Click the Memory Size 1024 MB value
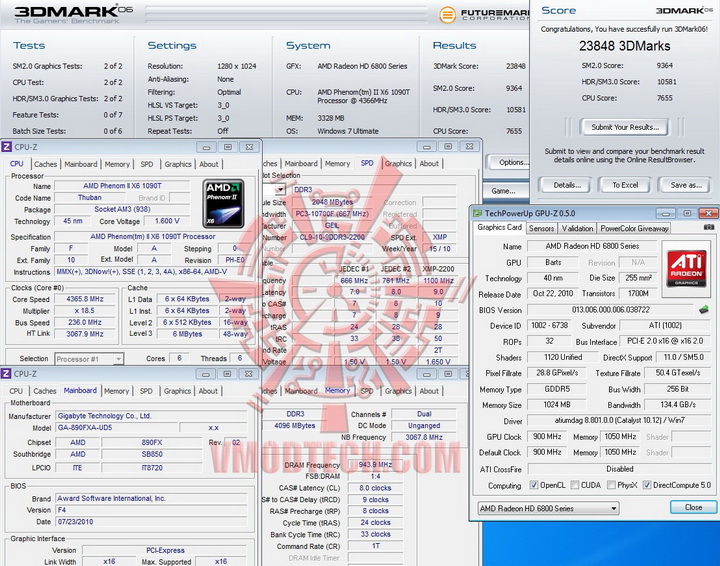720x566 pixels. click(x=557, y=404)
